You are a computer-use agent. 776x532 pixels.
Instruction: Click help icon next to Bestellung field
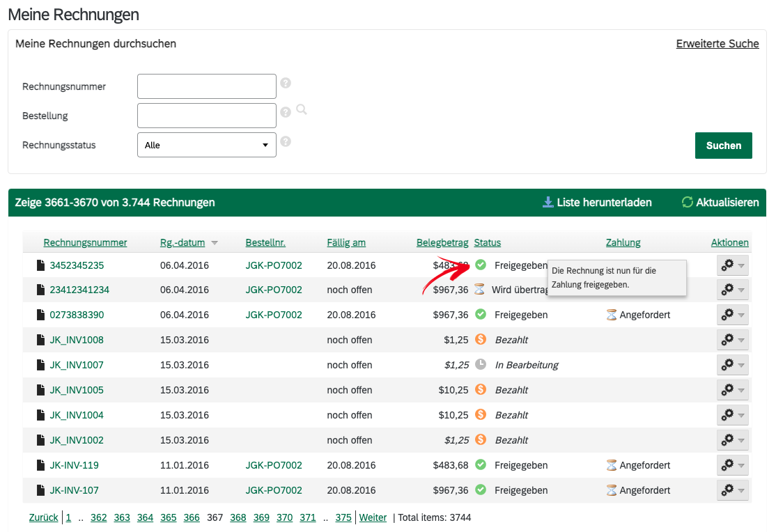(x=286, y=112)
